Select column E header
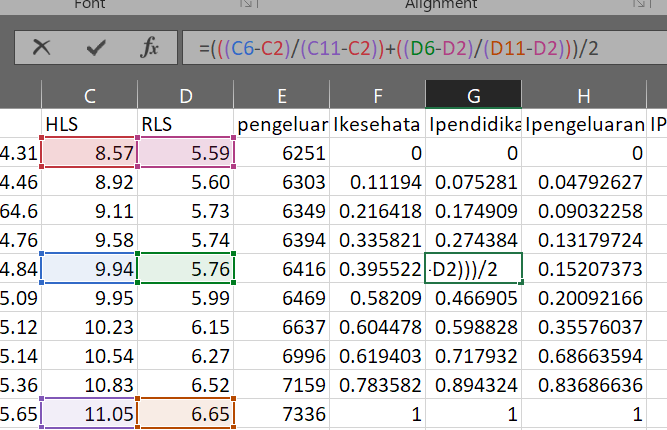The height and width of the screenshot is (430, 667). click(282, 95)
